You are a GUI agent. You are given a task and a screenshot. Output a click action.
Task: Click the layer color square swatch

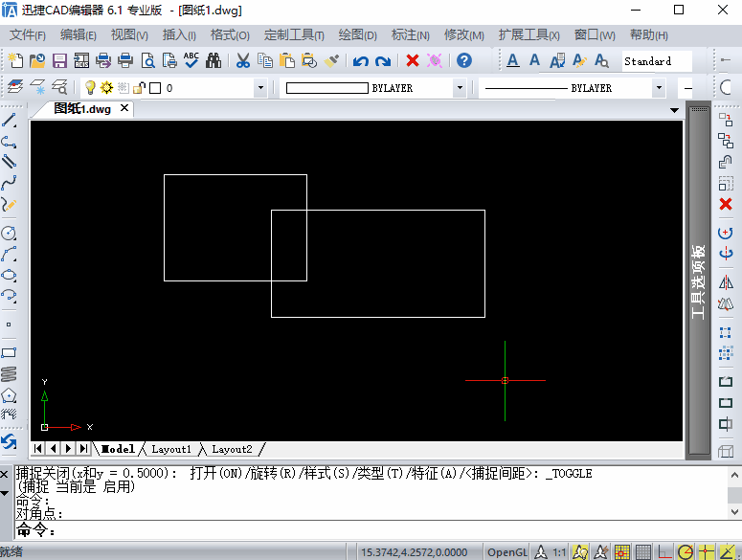coord(155,88)
